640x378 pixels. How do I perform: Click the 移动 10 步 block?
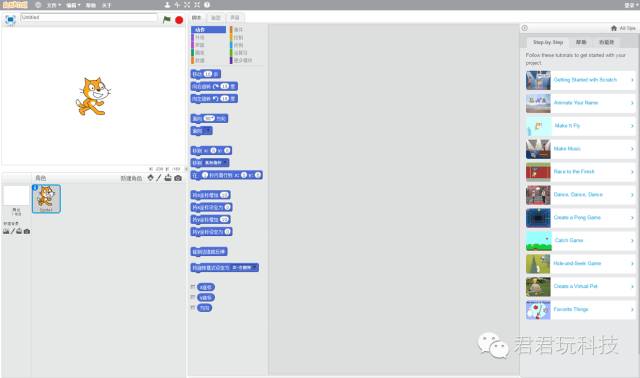[206, 74]
